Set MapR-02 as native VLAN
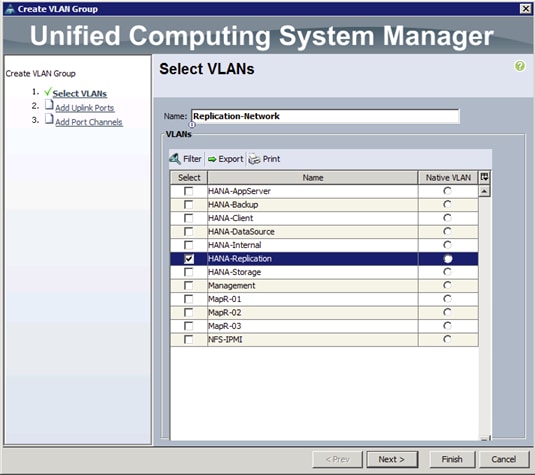The image size is (535, 475). pos(447,312)
